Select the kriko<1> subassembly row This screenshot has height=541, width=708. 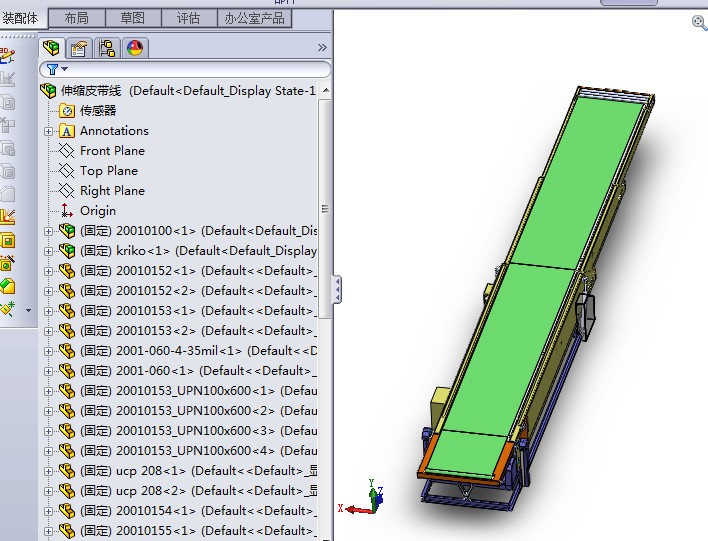click(x=188, y=251)
